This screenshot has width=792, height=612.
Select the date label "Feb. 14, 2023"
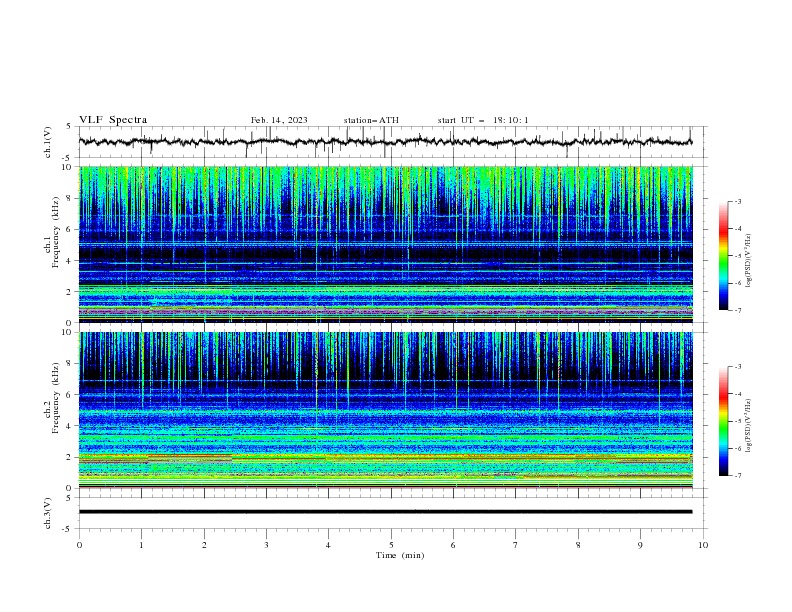pos(279,120)
